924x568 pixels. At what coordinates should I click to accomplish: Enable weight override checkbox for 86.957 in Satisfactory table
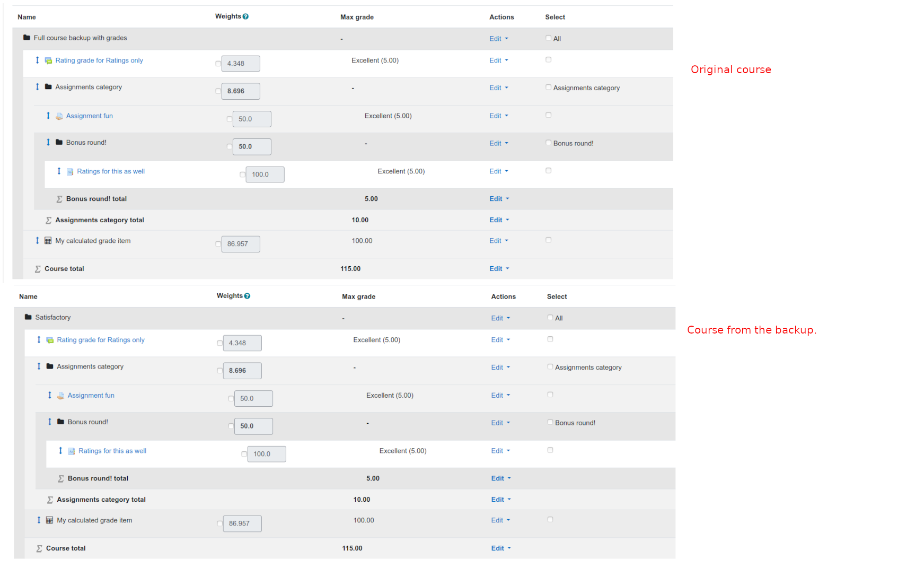pyautogui.click(x=219, y=523)
